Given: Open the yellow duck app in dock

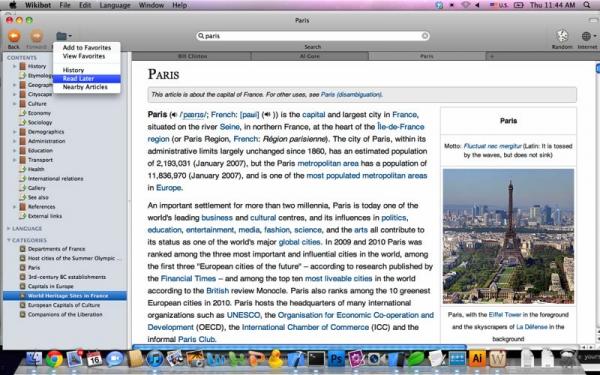Looking at the screenshot, I should (x=276, y=359).
